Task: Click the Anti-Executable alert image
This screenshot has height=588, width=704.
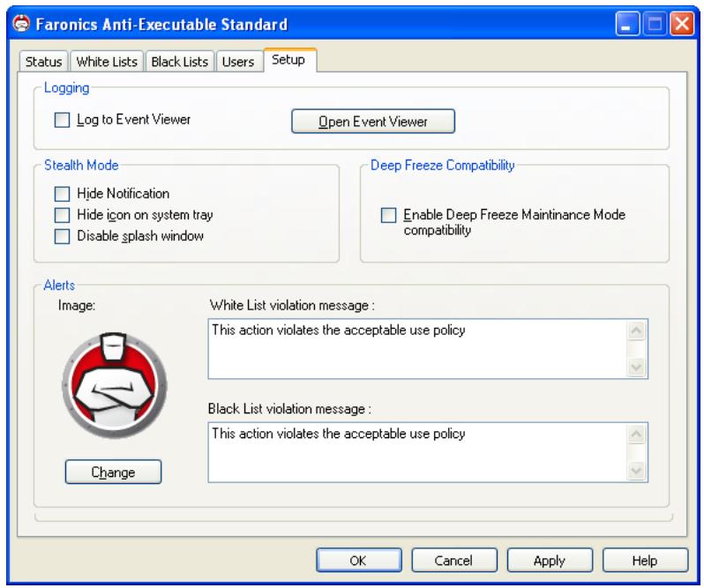Action: point(115,386)
